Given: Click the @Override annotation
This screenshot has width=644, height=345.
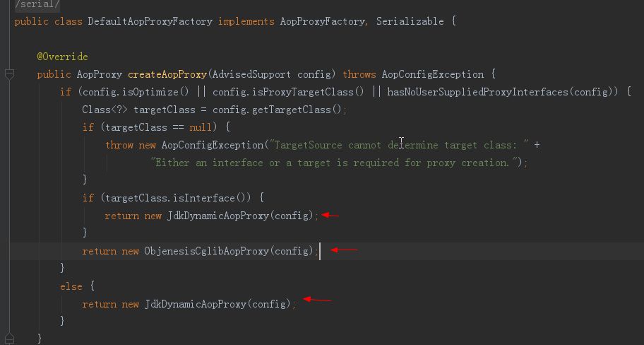Looking at the screenshot, I should point(62,57).
